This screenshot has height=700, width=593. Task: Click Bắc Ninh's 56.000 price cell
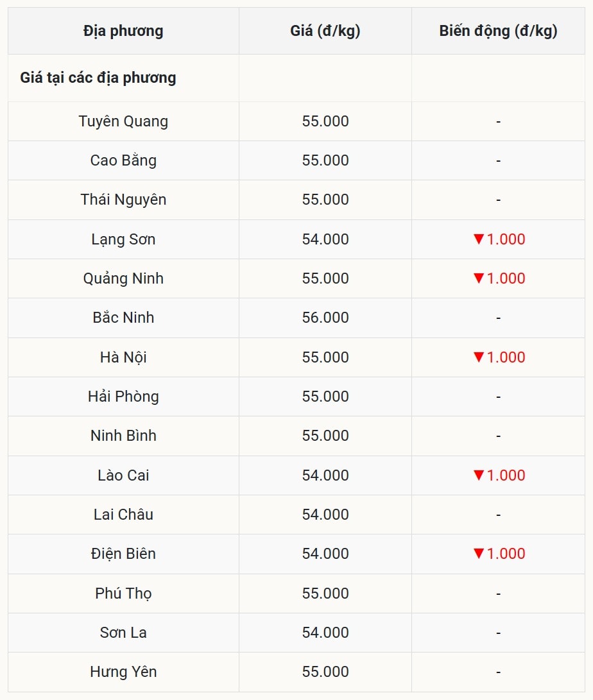[325, 318]
